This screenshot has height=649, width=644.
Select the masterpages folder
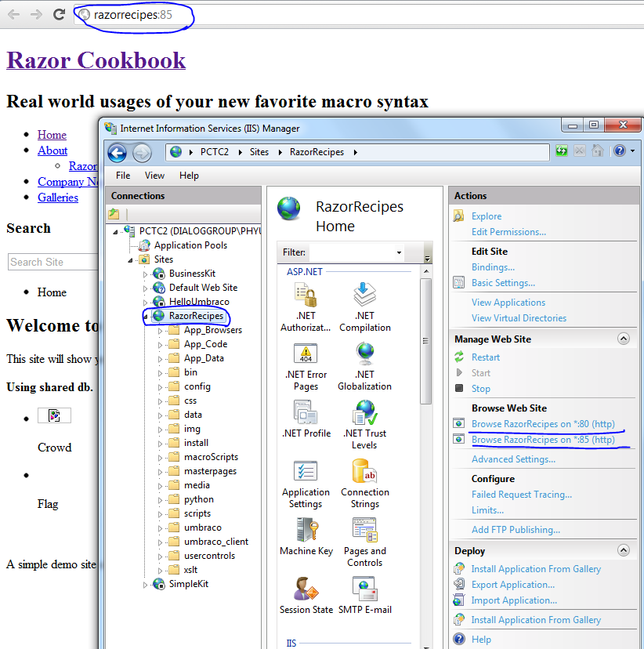tap(210, 471)
